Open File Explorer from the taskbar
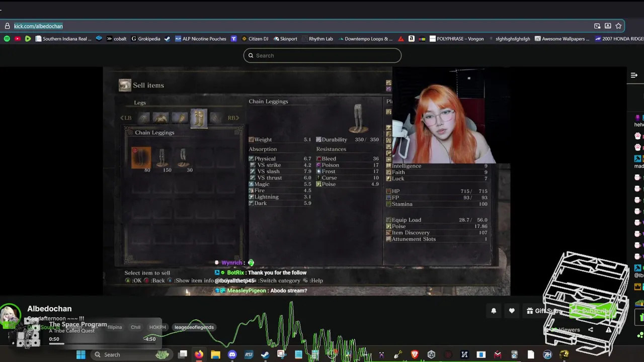644x362 pixels. 215,354
